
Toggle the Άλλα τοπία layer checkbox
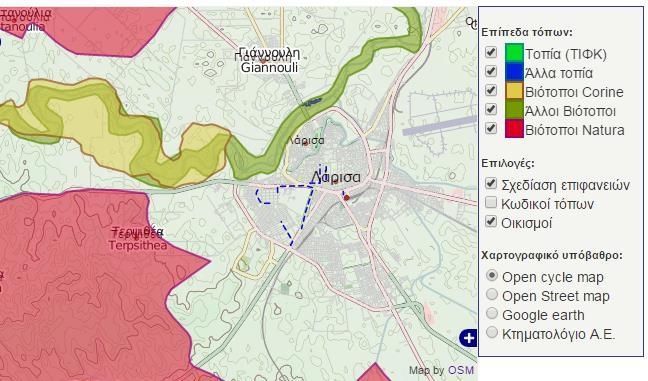click(491, 71)
